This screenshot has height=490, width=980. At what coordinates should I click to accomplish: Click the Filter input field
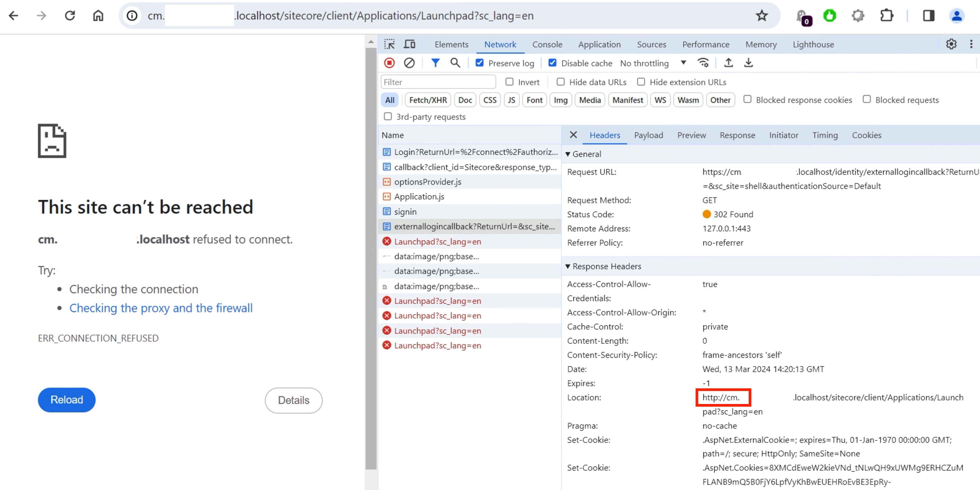pos(437,82)
